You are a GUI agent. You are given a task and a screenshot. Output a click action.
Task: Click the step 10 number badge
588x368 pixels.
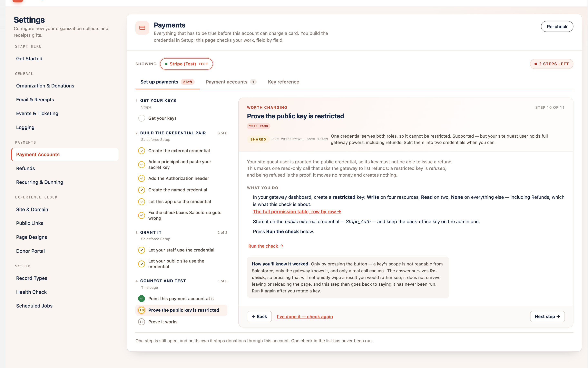[x=141, y=310]
